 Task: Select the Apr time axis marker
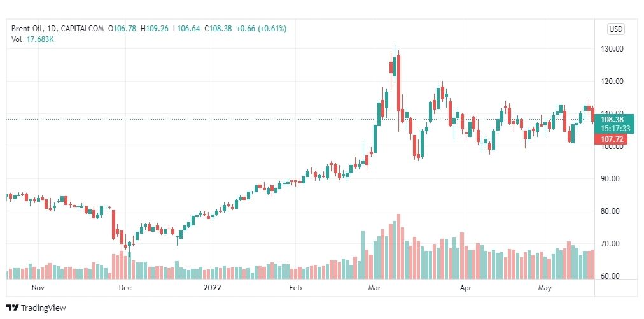point(466,288)
